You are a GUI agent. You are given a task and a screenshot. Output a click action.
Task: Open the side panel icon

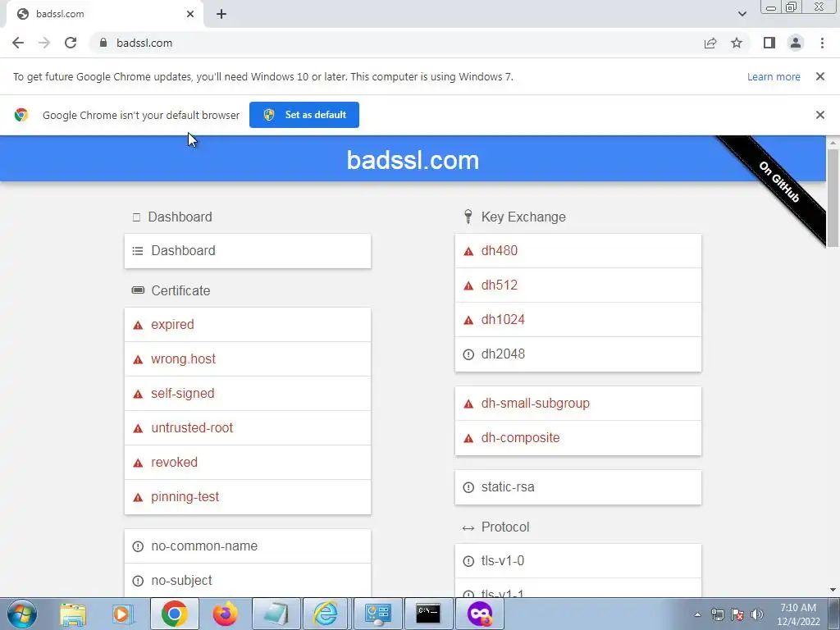pos(769,43)
